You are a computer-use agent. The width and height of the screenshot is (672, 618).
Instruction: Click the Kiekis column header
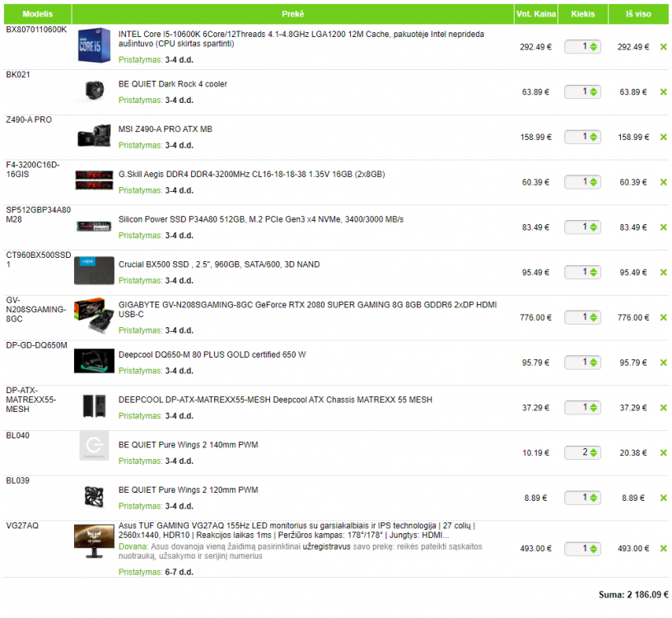point(583,14)
